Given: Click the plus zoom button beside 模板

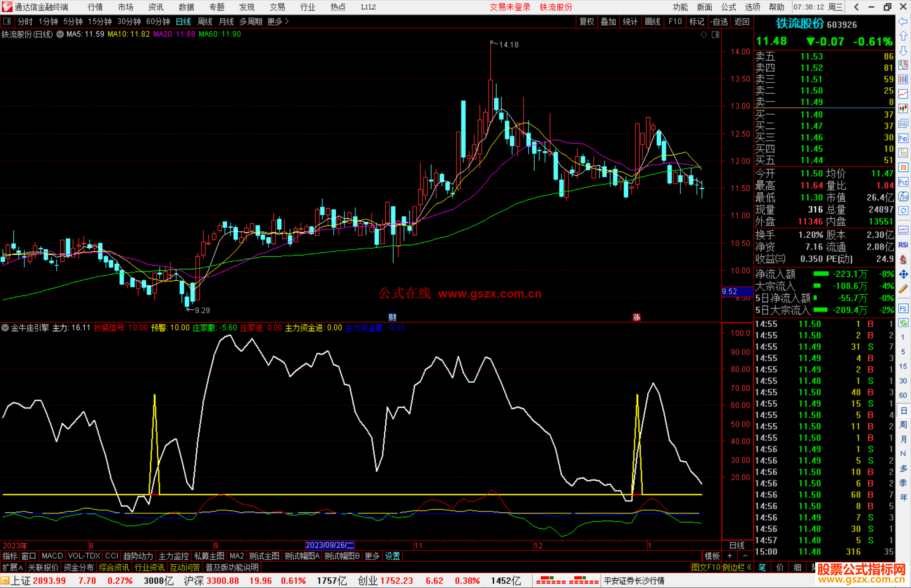Looking at the screenshot, I should (x=730, y=556).
